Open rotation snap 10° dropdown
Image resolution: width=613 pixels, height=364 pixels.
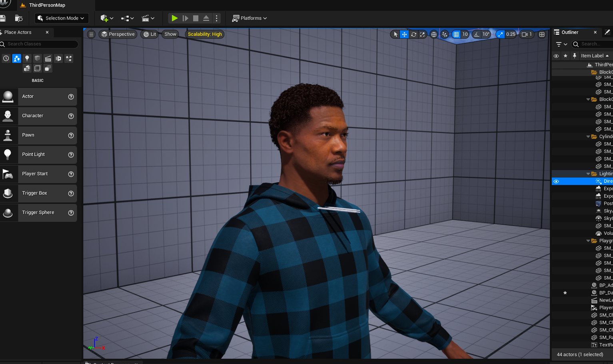(x=486, y=34)
